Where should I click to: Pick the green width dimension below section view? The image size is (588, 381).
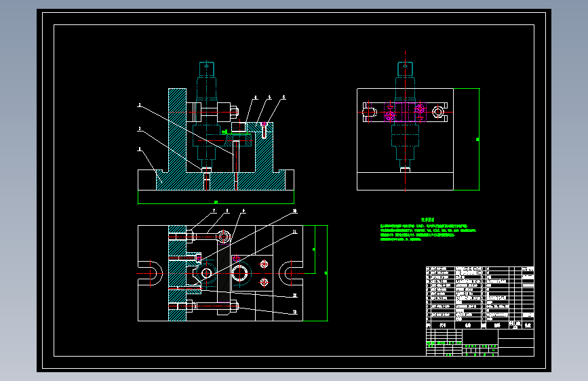[216, 203]
